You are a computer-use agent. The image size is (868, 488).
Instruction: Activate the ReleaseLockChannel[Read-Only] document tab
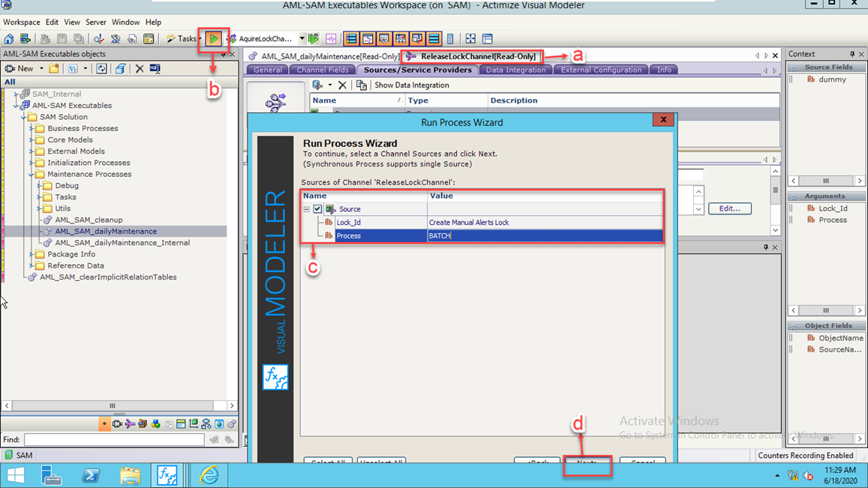[x=472, y=56]
